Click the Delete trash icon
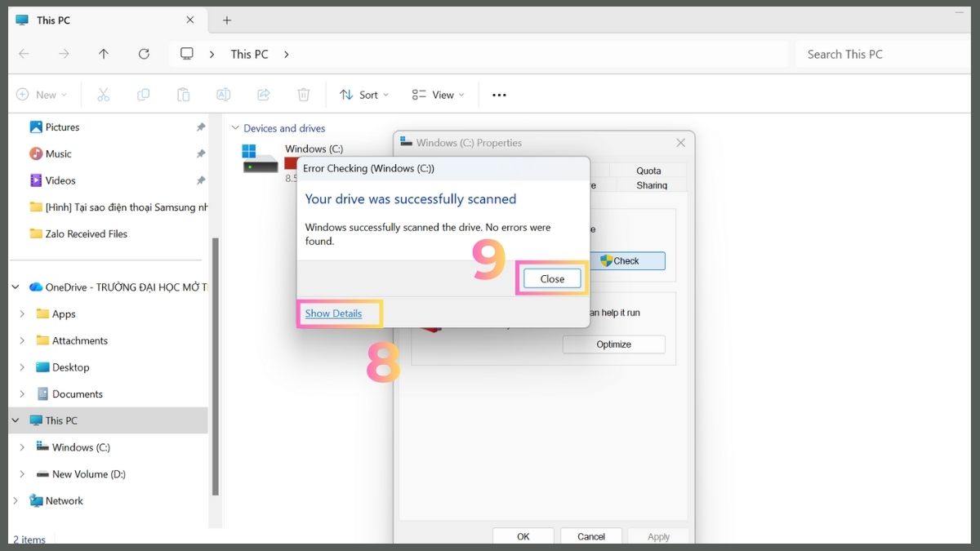 coord(304,95)
